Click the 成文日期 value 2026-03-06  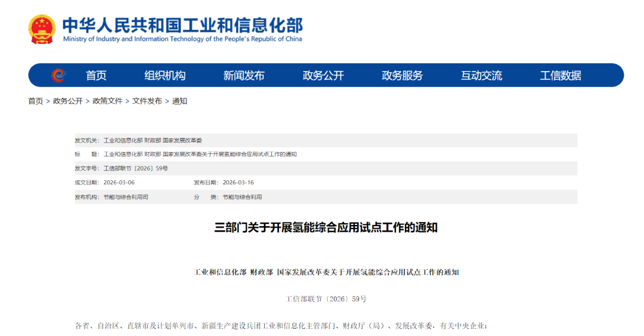tap(119, 182)
